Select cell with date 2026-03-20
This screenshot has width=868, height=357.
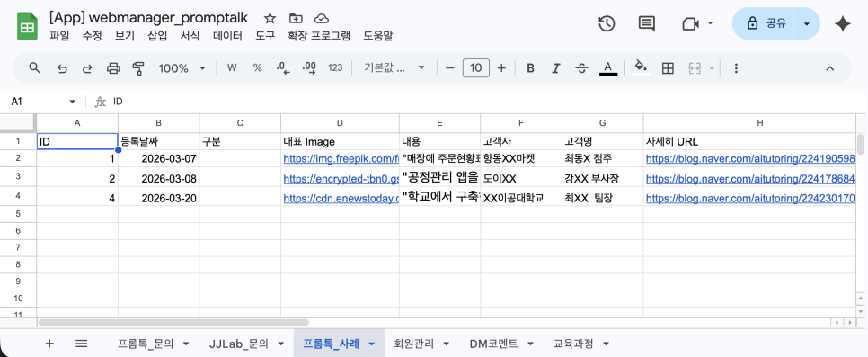coord(159,197)
